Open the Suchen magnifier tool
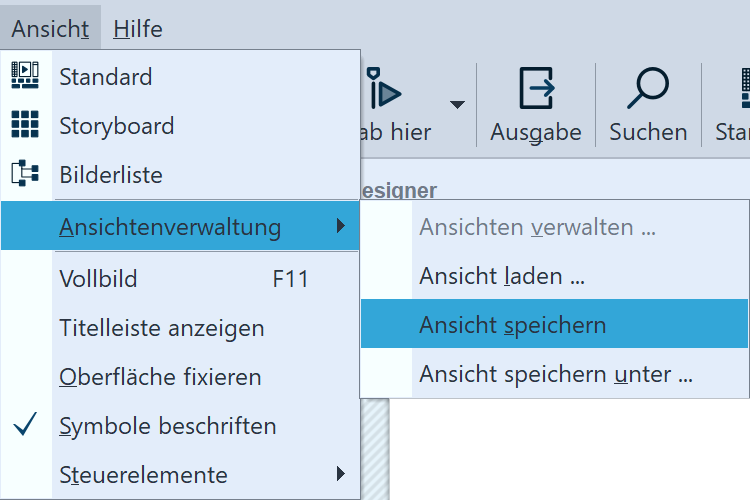Screen dimensions: 750x500 tap(648, 91)
